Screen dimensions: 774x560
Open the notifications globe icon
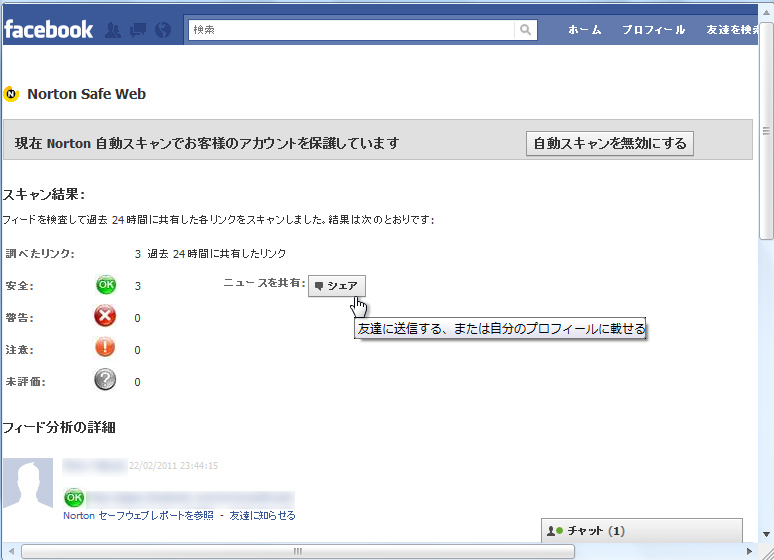click(x=163, y=30)
